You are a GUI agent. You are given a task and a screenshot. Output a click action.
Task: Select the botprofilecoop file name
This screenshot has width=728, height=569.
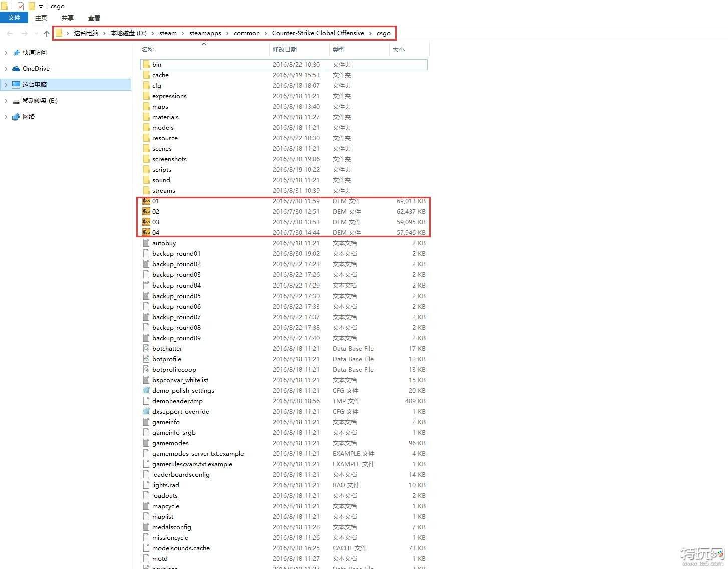coord(174,369)
